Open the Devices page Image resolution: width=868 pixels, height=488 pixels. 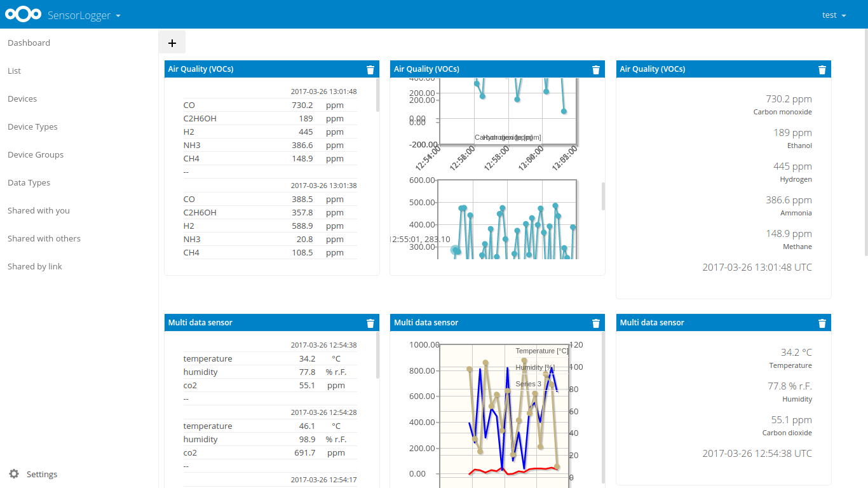pos(22,98)
